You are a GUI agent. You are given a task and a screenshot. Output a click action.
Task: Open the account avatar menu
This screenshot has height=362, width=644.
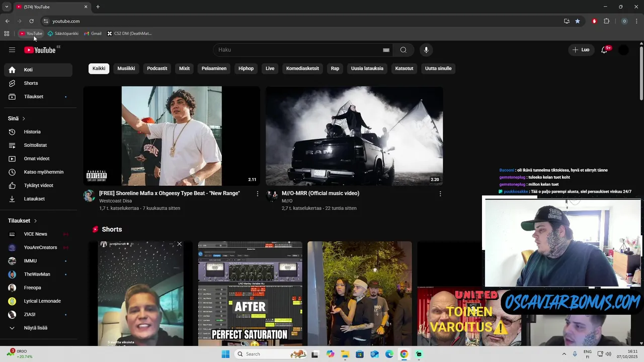[x=623, y=50]
